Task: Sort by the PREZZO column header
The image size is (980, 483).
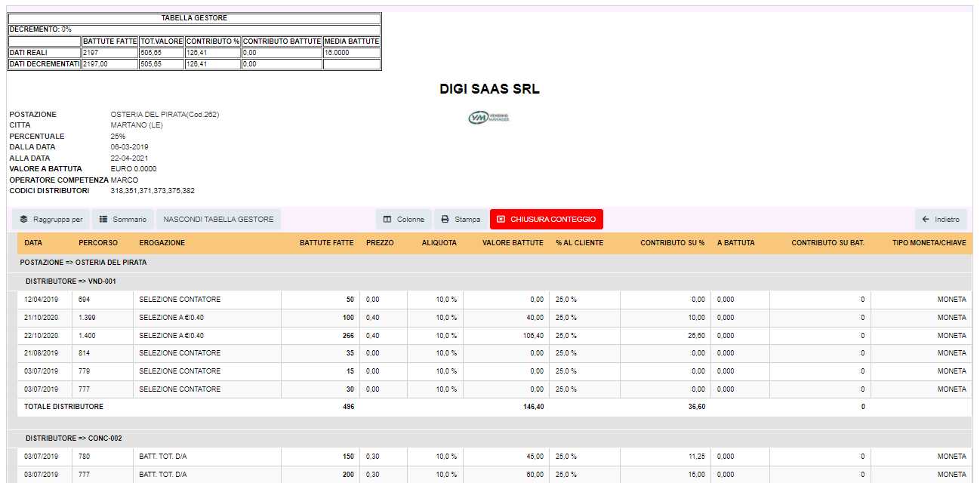Action: click(380, 243)
